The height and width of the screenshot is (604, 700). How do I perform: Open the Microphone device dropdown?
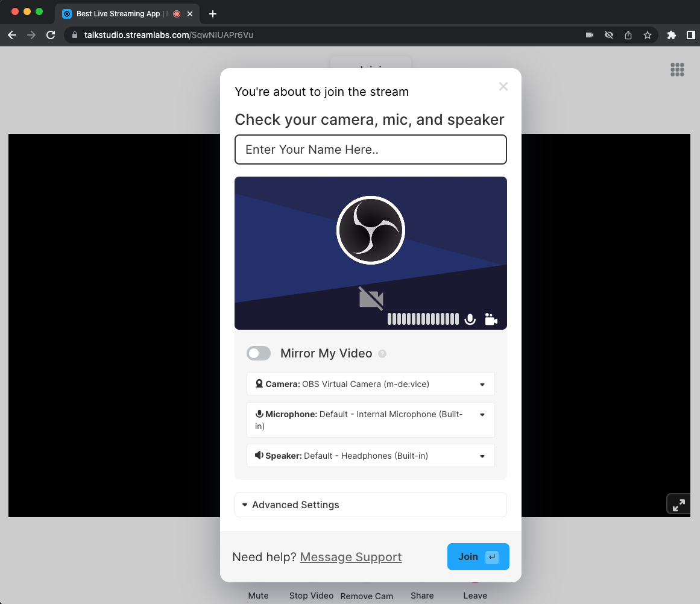coord(371,420)
